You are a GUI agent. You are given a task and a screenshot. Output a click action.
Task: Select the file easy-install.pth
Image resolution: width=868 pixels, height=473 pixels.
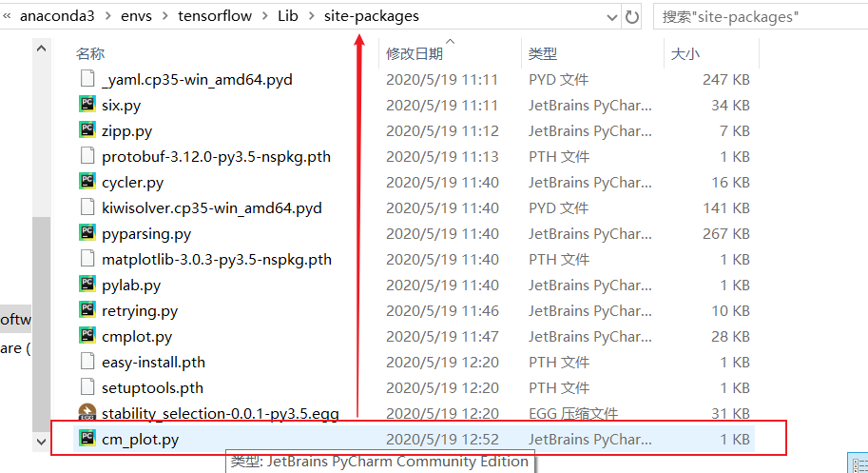point(153,363)
